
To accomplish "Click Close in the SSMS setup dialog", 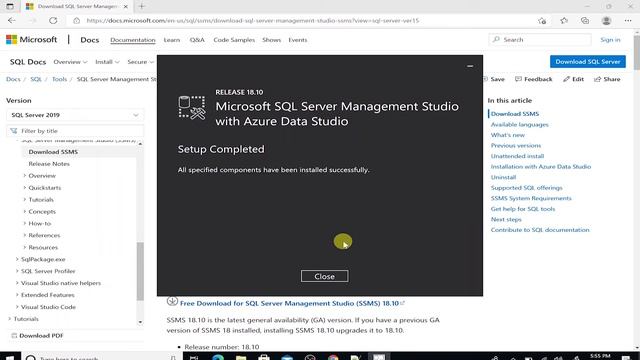I will [x=324, y=276].
